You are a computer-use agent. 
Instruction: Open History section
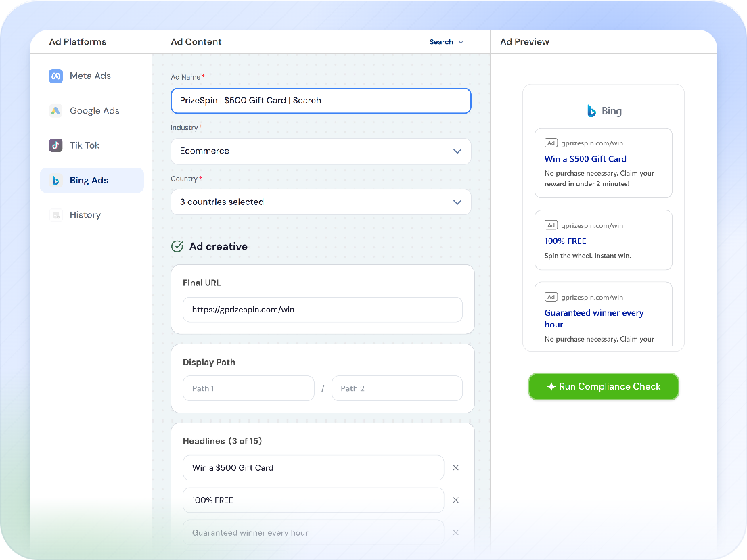coord(92,215)
